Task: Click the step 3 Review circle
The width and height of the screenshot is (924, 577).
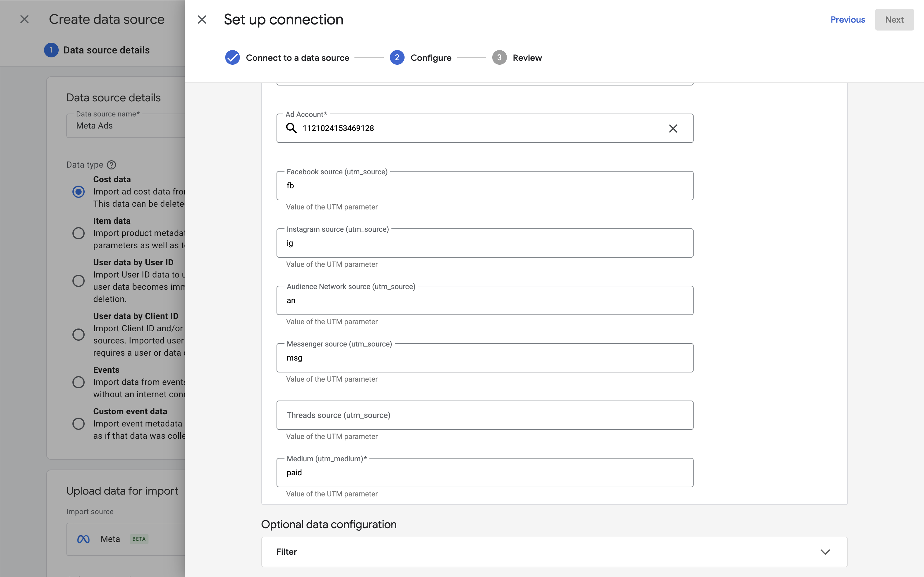Action: tap(499, 58)
